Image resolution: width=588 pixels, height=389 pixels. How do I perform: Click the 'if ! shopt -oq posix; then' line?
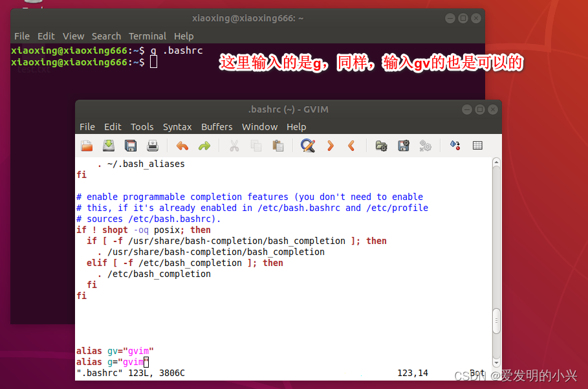tap(144, 230)
